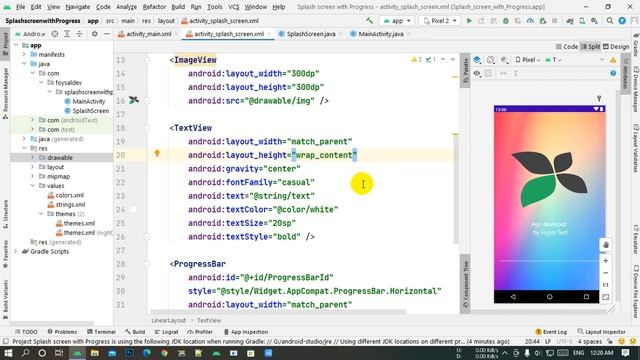Open the Terminal tool window

click(101, 332)
